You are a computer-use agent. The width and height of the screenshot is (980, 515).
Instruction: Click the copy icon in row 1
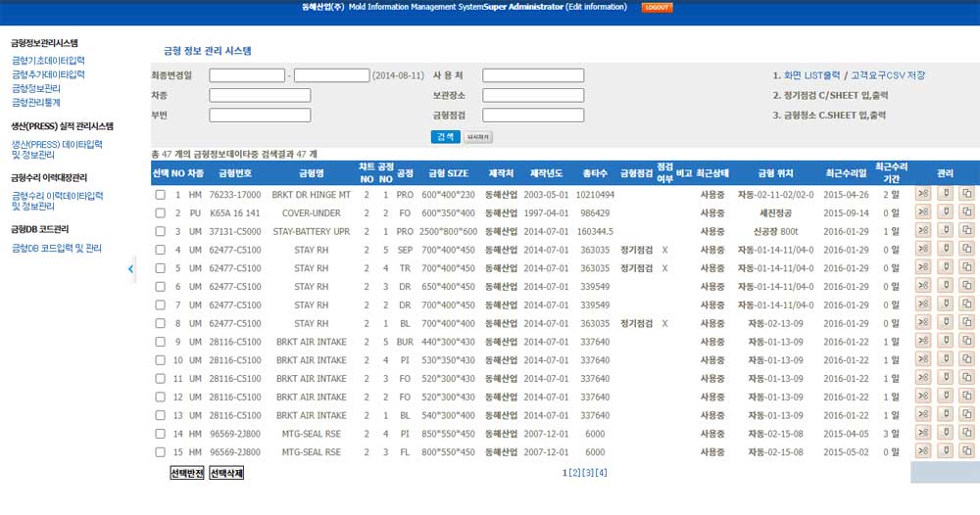pyautogui.click(x=967, y=194)
